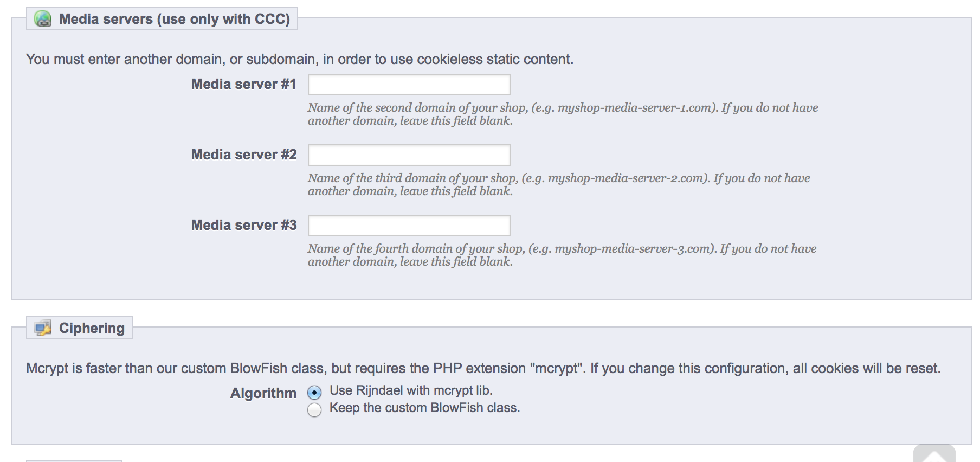Click the "Keep the custom BlowFish class." label

coord(424,408)
